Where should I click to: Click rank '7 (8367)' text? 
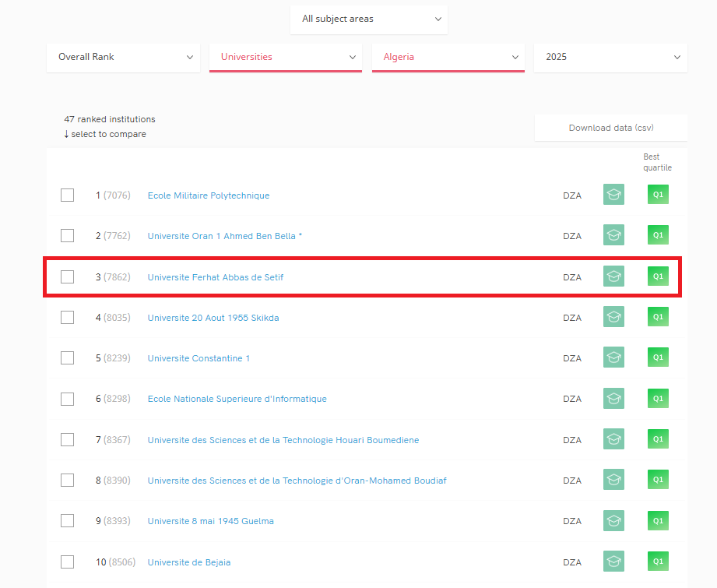point(113,440)
